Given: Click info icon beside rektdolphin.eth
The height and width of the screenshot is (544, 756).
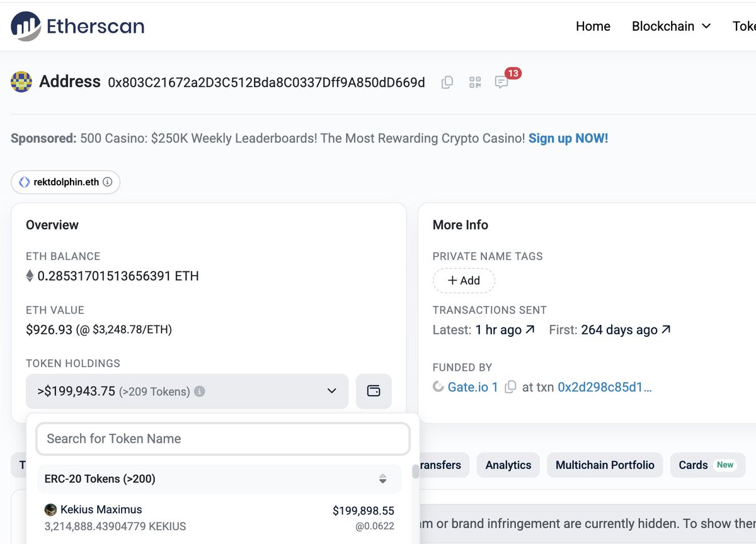Looking at the screenshot, I should click(x=107, y=182).
